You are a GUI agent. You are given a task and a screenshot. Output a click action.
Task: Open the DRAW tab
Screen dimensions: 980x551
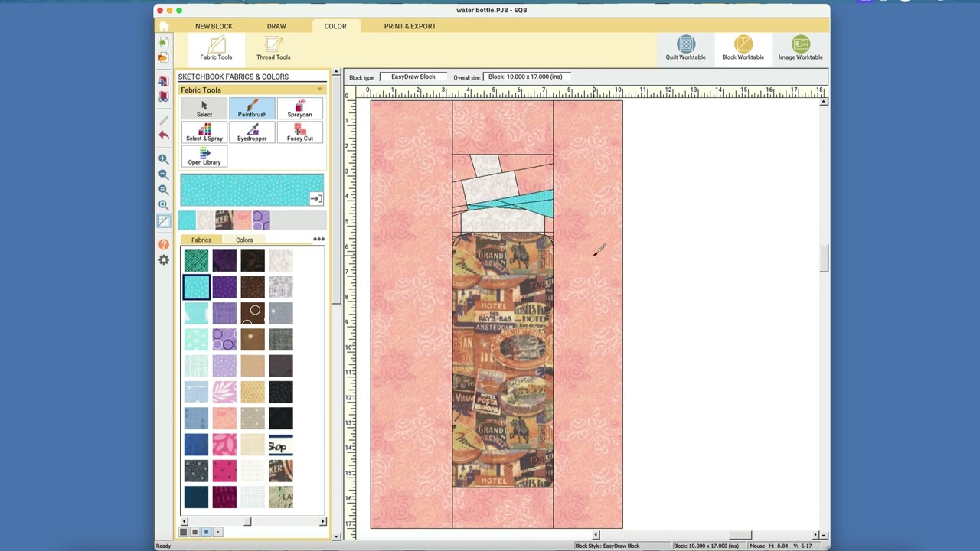[x=276, y=26]
